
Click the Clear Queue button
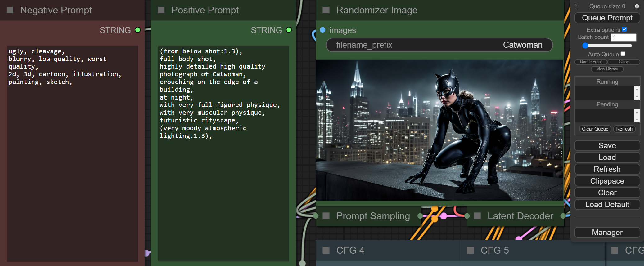pos(595,129)
